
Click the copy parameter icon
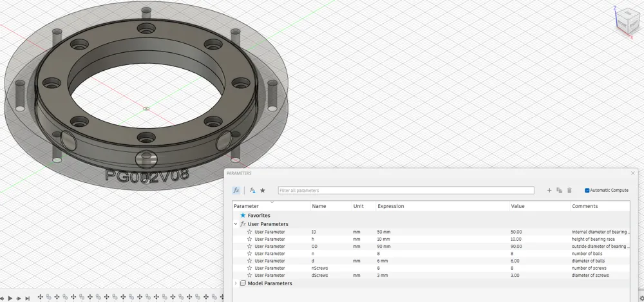point(560,190)
